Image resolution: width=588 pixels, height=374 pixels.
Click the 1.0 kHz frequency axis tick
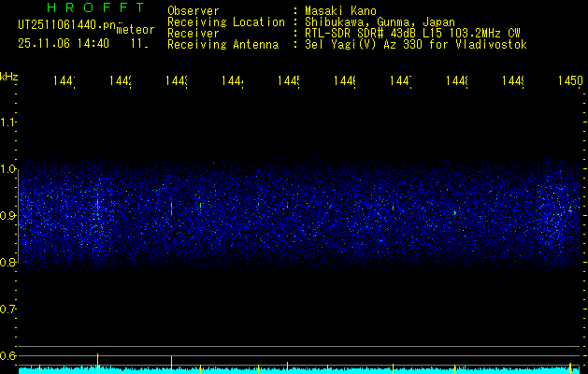coord(8,168)
